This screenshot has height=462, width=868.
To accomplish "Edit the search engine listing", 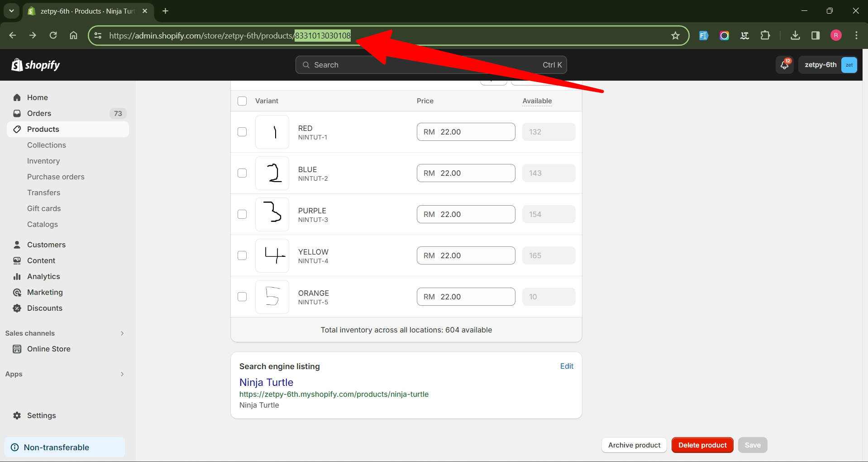I will [567, 366].
